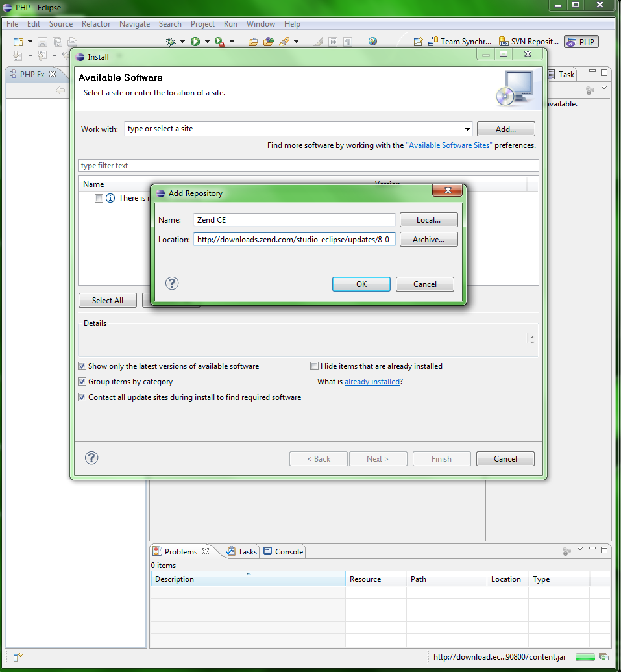Open the File menu
Screen dimensions: 621x672
(x=12, y=24)
